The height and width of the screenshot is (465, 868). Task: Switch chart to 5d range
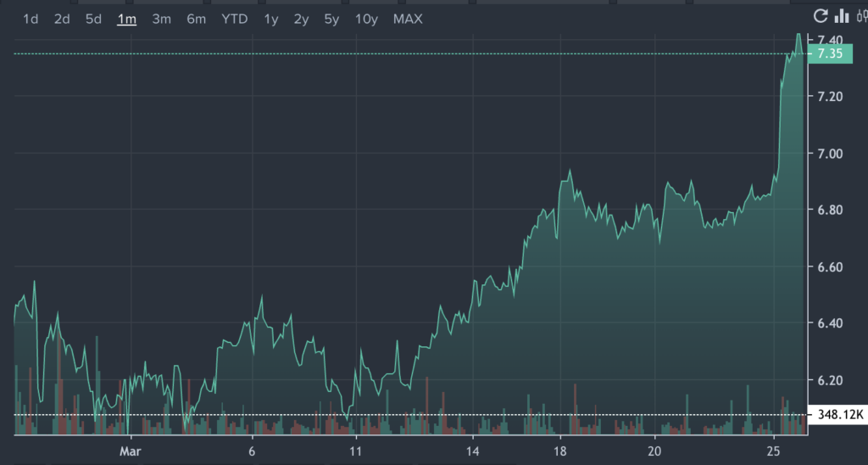coord(93,20)
